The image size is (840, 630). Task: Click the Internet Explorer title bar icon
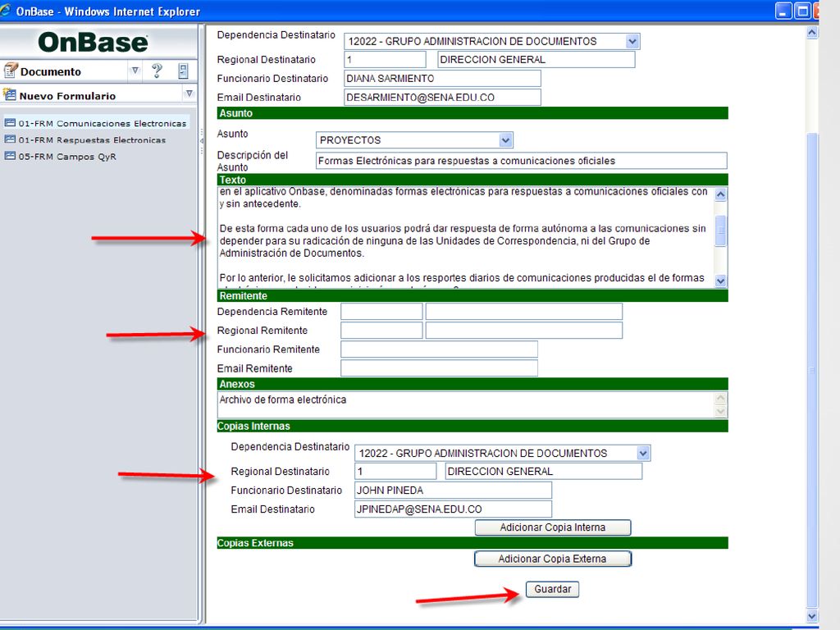(x=6, y=10)
